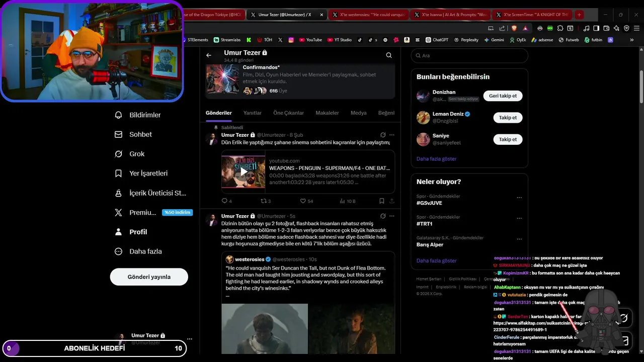Viewport: 644px width, 362px height.
Task: Switch to Yanıtlar tab
Action: coord(253,113)
